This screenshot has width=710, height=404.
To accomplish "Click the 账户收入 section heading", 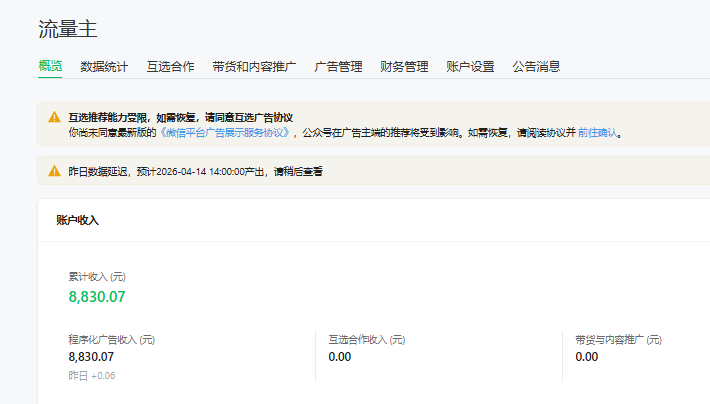I will [x=77, y=220].
